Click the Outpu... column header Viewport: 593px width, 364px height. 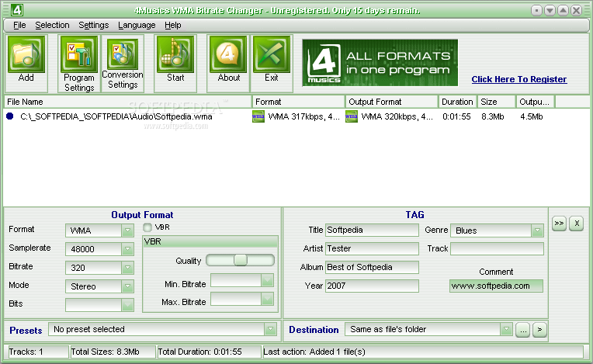pyautogui.click(x=536, y=102)
